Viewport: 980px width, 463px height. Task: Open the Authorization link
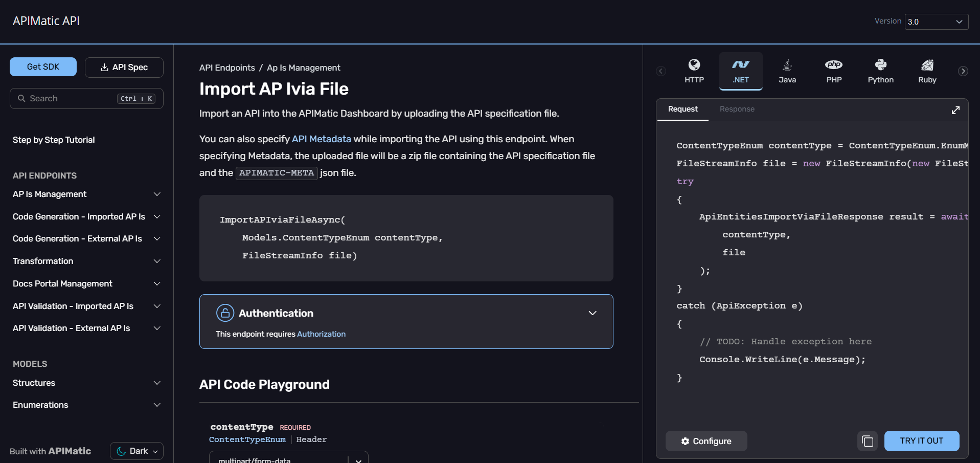click(321, 334)
